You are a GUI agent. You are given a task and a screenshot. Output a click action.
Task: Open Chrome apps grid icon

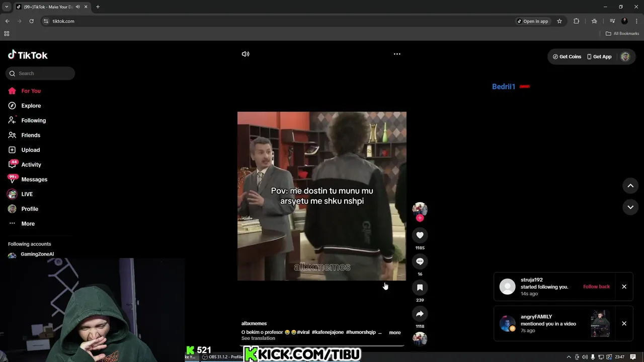[7, 34]
